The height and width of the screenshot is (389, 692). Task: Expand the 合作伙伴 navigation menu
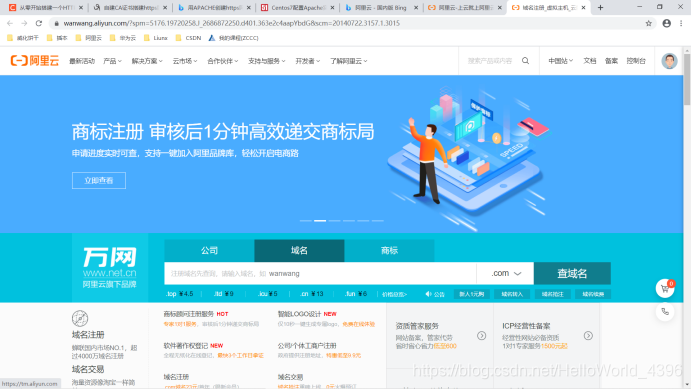click(222, 61)
